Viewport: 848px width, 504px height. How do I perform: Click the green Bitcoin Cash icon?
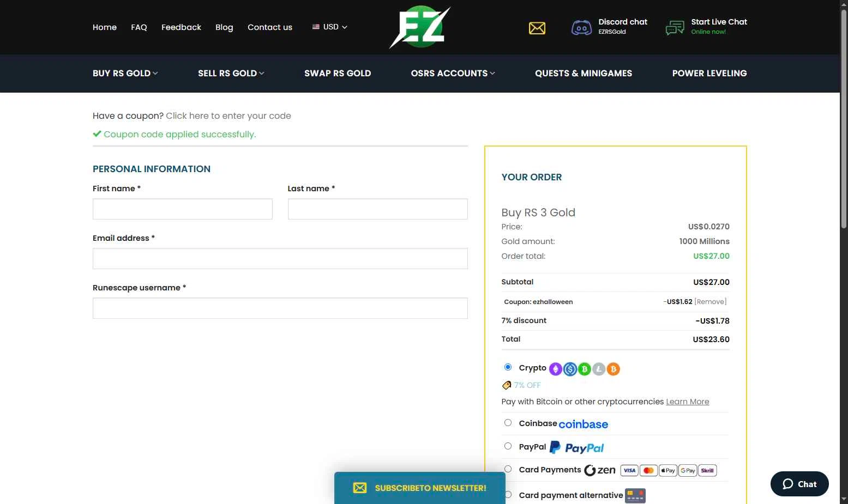point(585,369)
